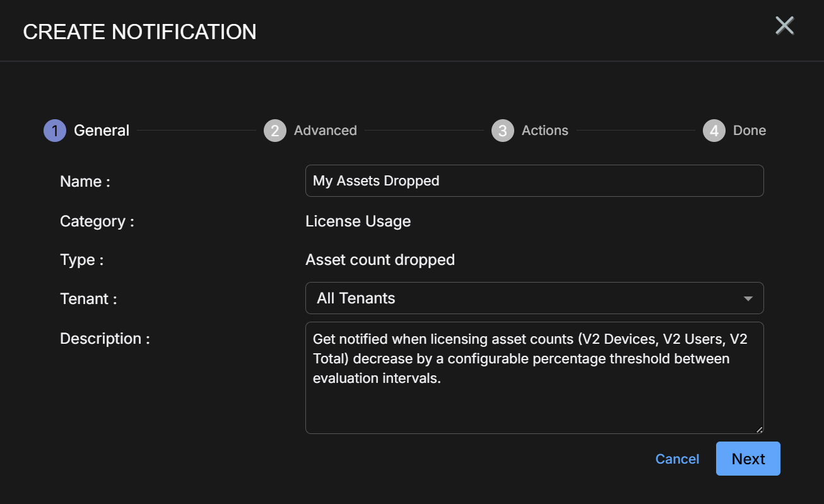
Task: Click the License Usage category value
Action: (358, 221)
